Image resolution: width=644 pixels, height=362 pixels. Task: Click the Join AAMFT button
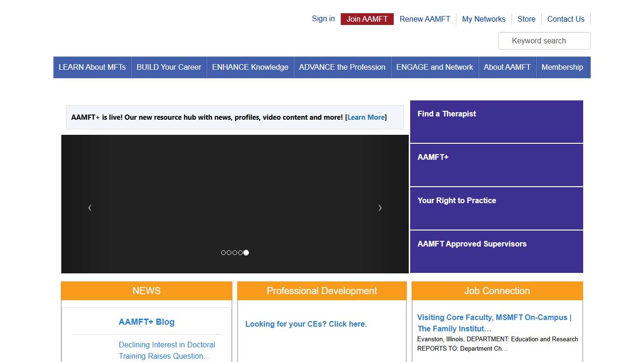(367, 19)
